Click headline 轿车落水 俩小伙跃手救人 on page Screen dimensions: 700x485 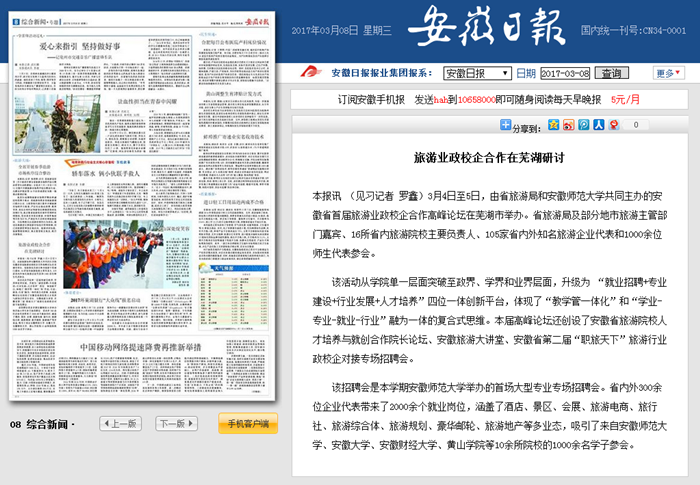click(x=106, y=173)
